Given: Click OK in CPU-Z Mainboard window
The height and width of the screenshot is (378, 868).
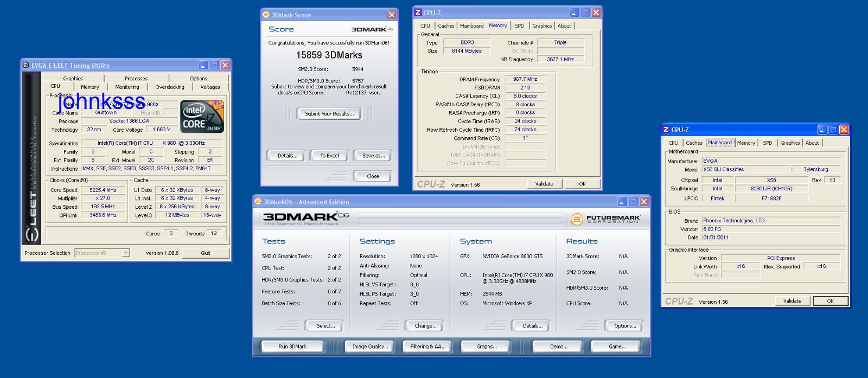Looking at the screenshot, I should click(830, 301).
